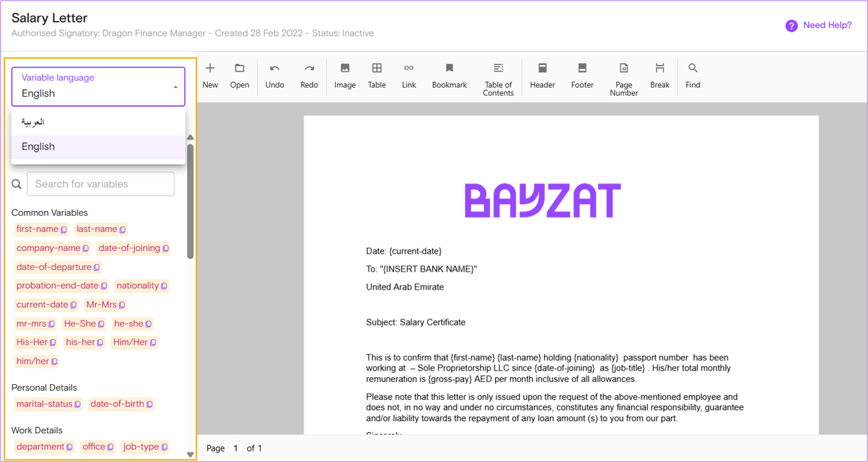Copy the nationality variable
Viewport: 868px width, 462px height.
(164, 286)
